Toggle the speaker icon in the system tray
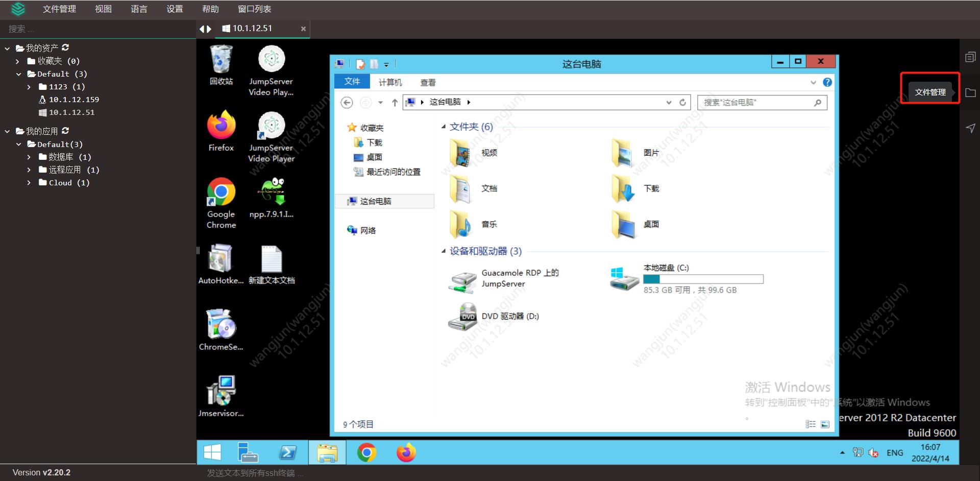980x481 pixels. click(874, 452)
